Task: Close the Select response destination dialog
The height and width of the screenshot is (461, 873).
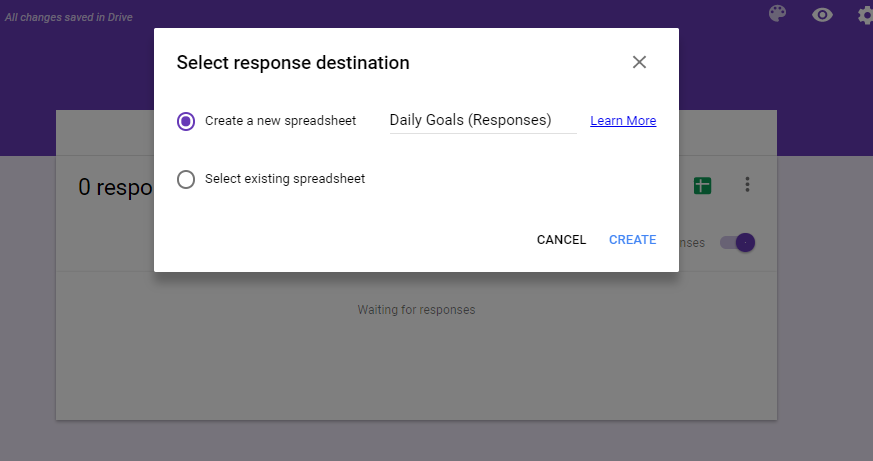Action: (639, 62)
